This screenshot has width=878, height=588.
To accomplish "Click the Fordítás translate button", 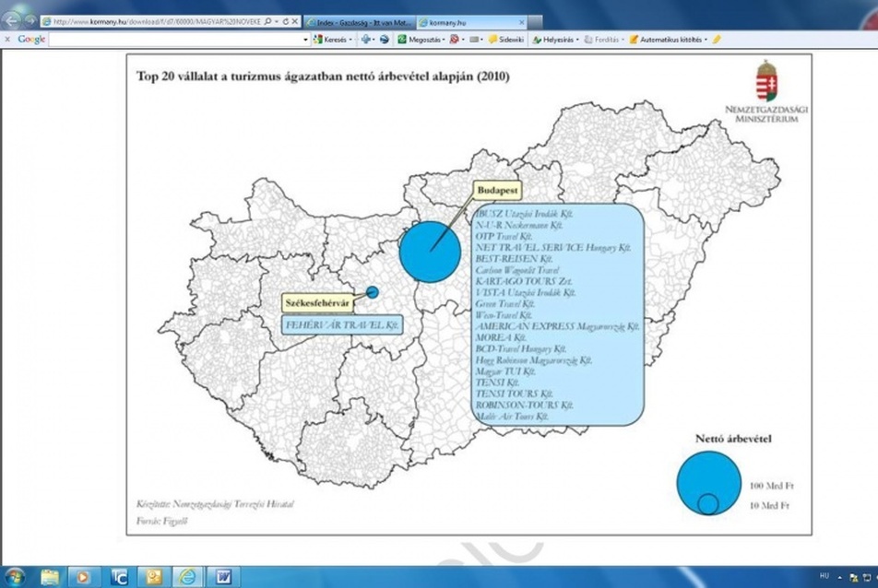I will (x=601, y=40).
